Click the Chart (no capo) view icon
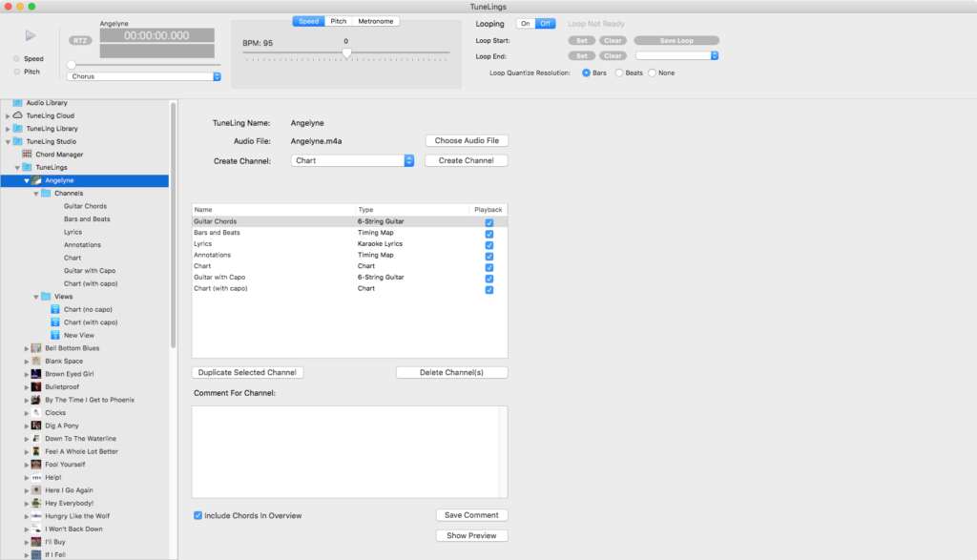The image size is (977, 560). pyautogui.click(x=54, y=309)
